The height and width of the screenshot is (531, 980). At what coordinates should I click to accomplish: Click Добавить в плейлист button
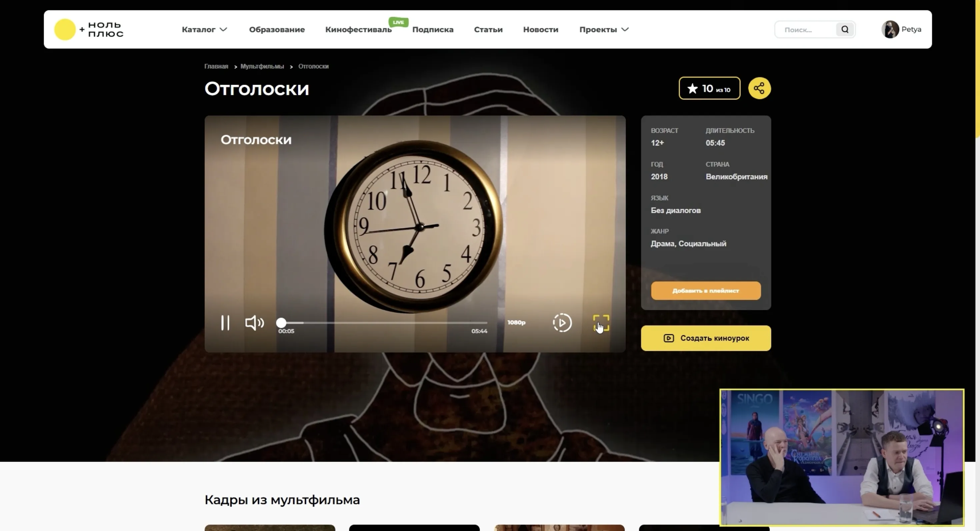706,291
